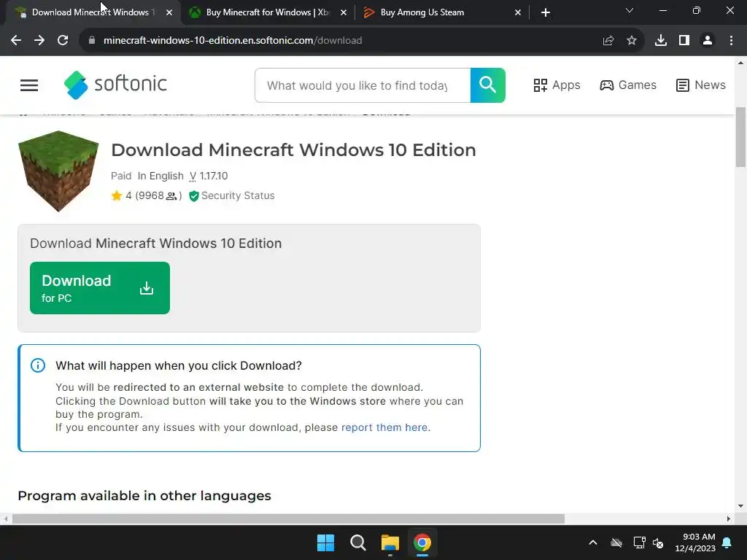Open the Games section

(x=628, y=85)
